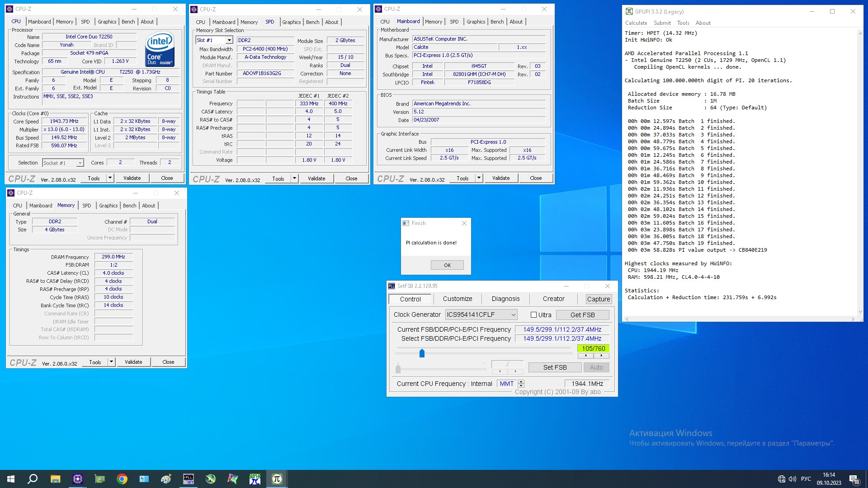Close the Finish dialog with X
The width and height of the screenshot is (868, 488).
464,223
